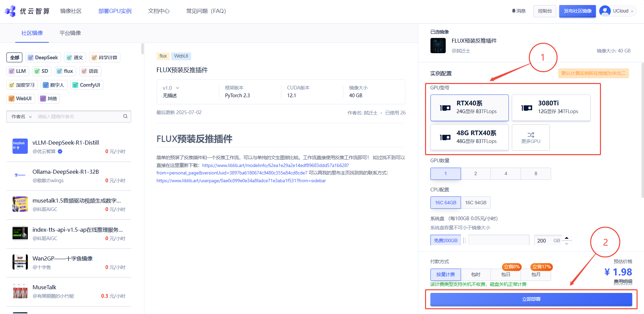The height and width of the screenshot is (314, 644).
Task: Click the author search magnifier icon
Action: (125, 116)
